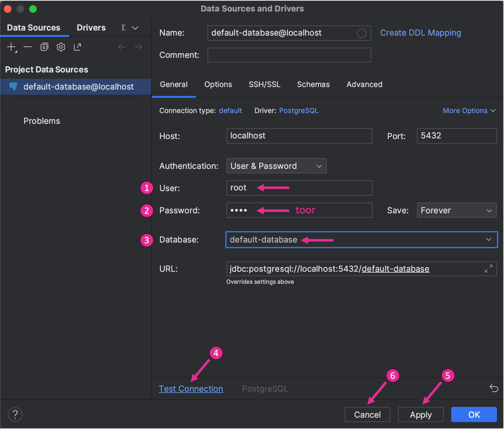Change the Driver PostgreSQL link
504x429 pixels.
(299, 111)
